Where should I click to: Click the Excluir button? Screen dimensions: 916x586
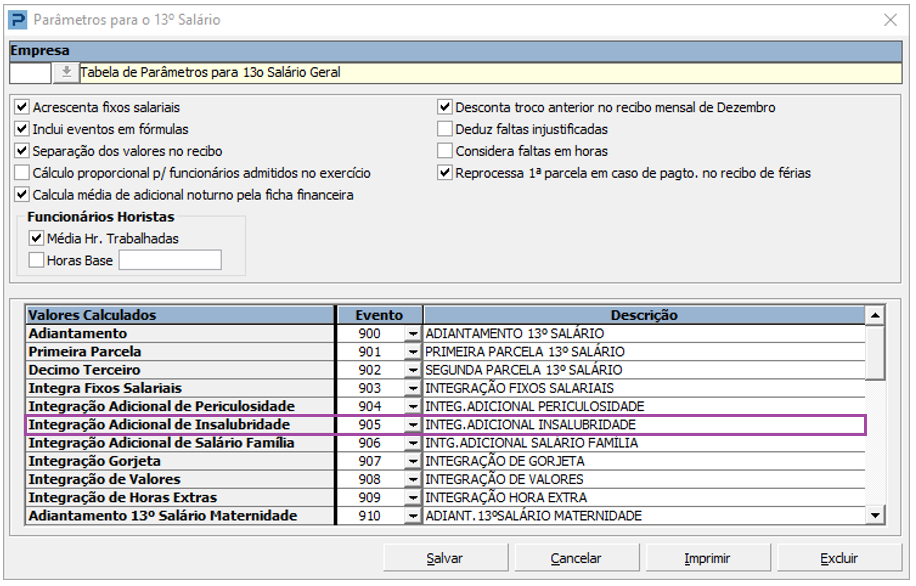(839, 558)
